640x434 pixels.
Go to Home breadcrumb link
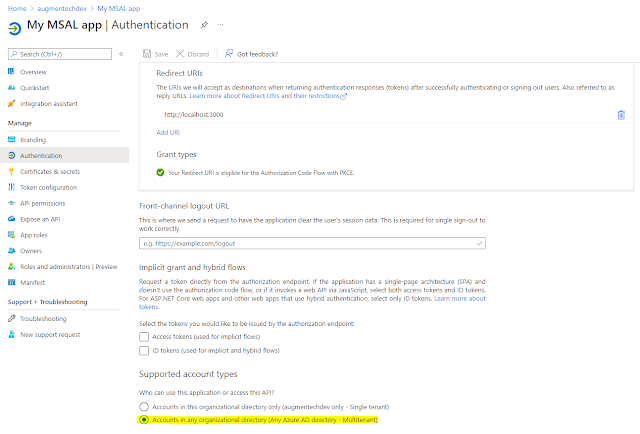click(x=17, y=9)
